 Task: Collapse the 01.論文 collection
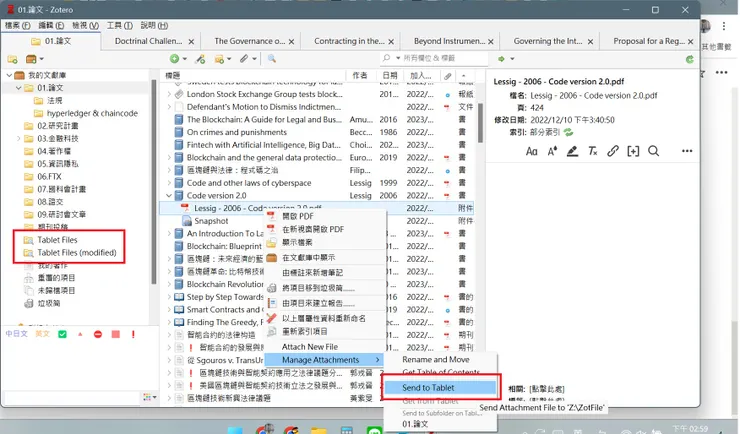pyautogui.click(x=19, y=88)
